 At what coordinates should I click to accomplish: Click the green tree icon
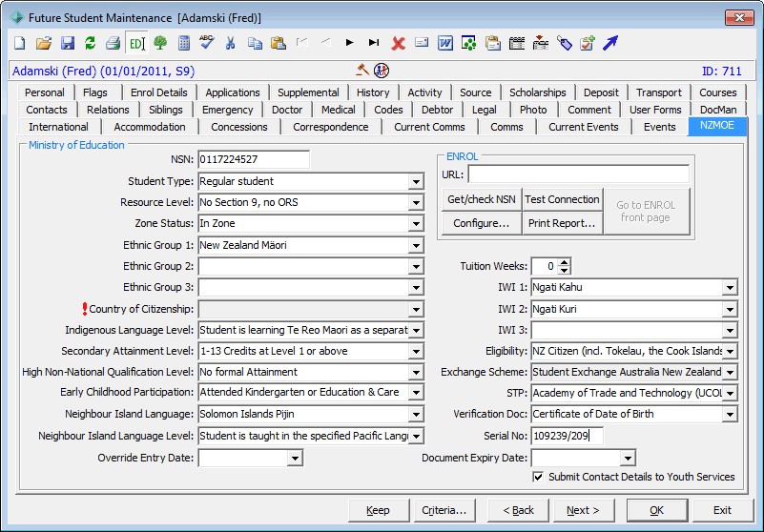[x=160, y=43]
